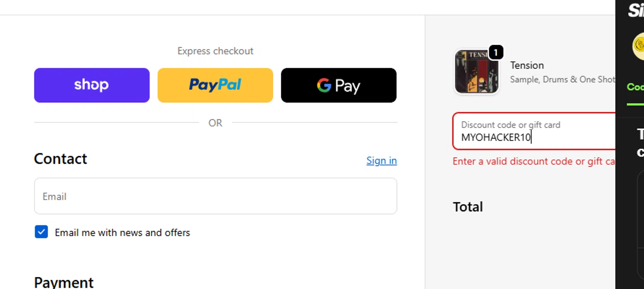Click the Contact section heading
The height and width of the screenshot is (289, 644).
coord(61,159)
